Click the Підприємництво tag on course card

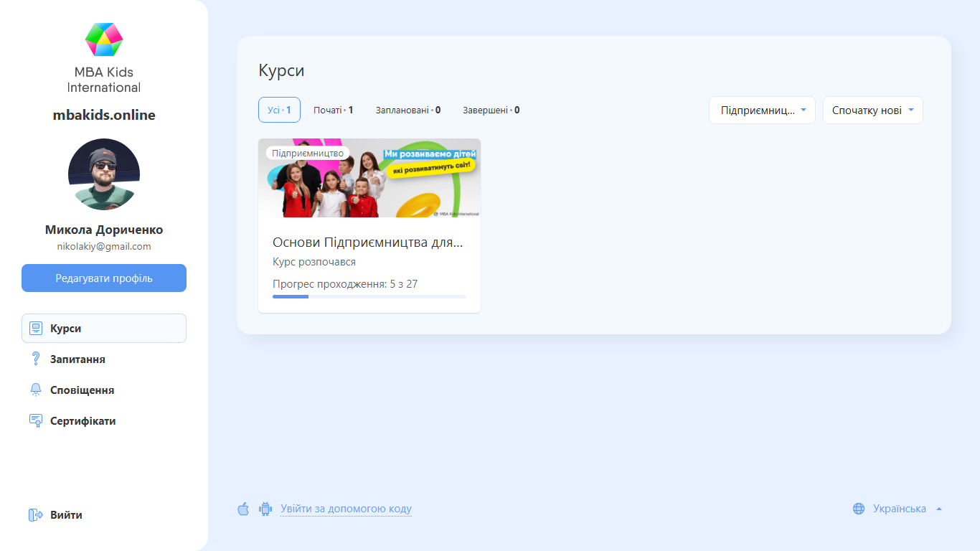tap(308, 153)
